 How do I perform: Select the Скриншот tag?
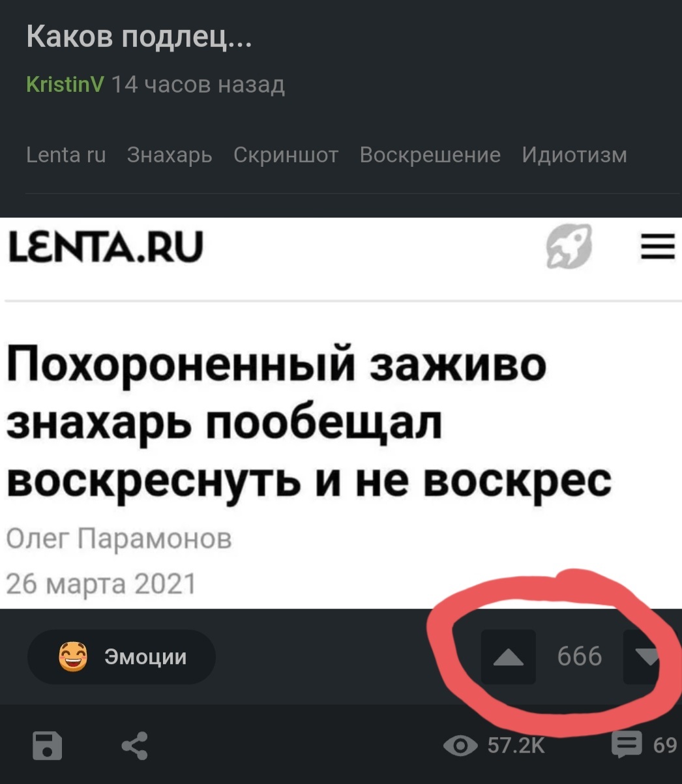click(x=286, y=155)
